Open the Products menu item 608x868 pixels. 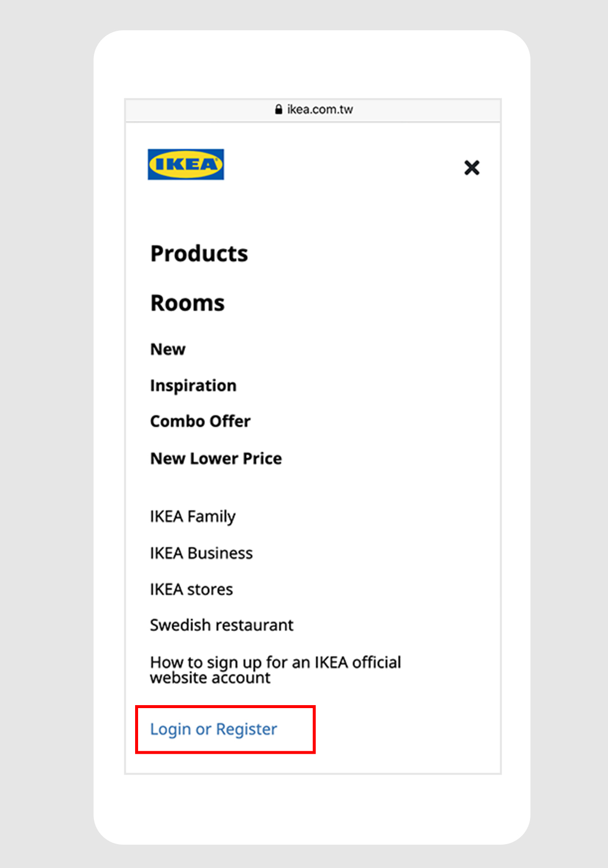tap(199, 253)
